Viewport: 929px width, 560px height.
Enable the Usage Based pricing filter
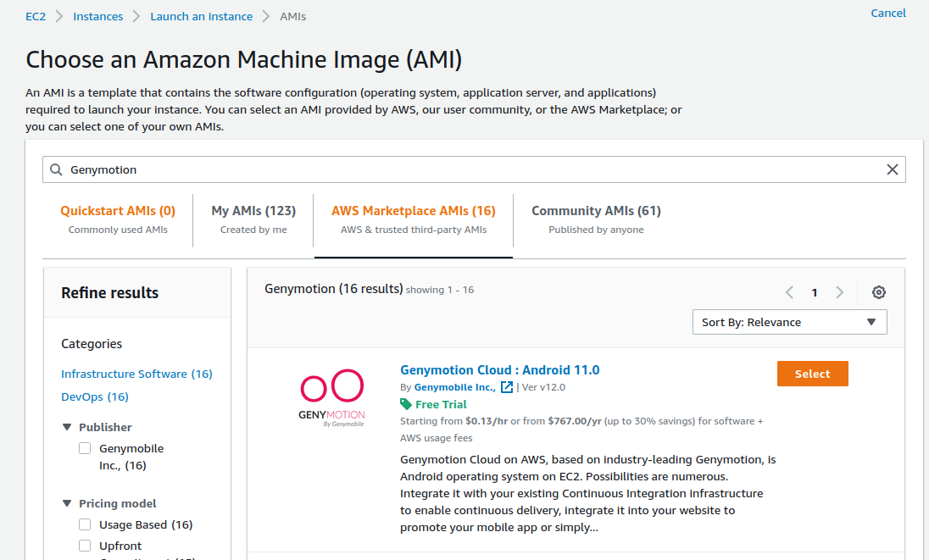tap(85, 524)
